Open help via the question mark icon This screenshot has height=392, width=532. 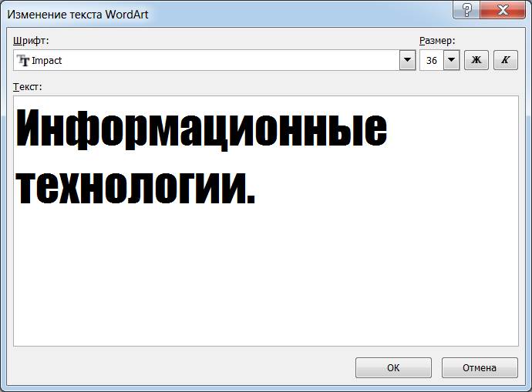click(467, 9)
